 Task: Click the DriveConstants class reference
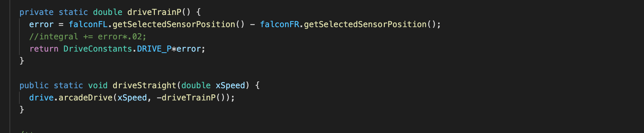(x=97, y=49)
